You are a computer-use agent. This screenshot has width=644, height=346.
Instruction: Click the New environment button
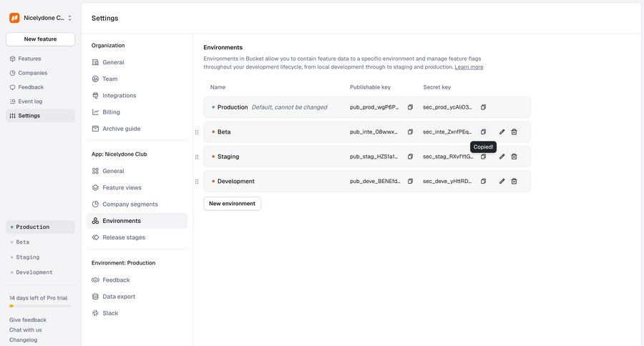232,204
